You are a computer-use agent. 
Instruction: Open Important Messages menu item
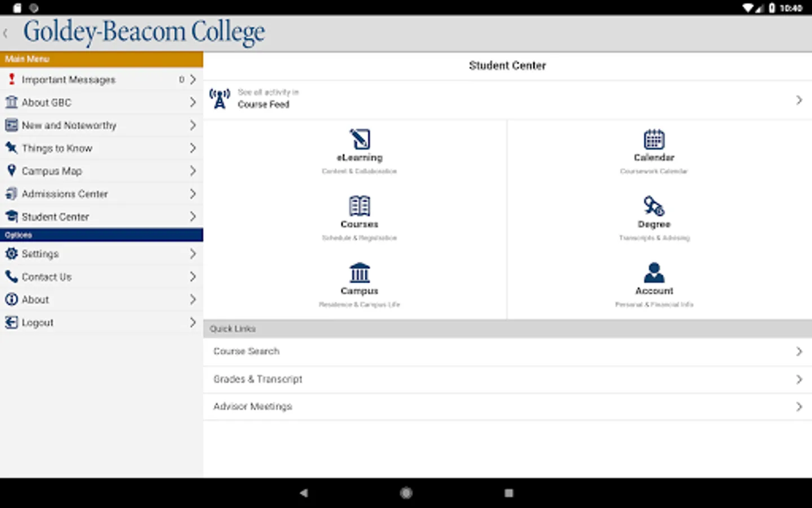click(x=101, y=80)
